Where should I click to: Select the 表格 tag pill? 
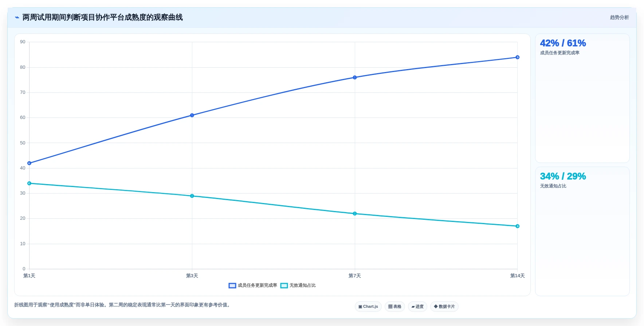[395, 307]
